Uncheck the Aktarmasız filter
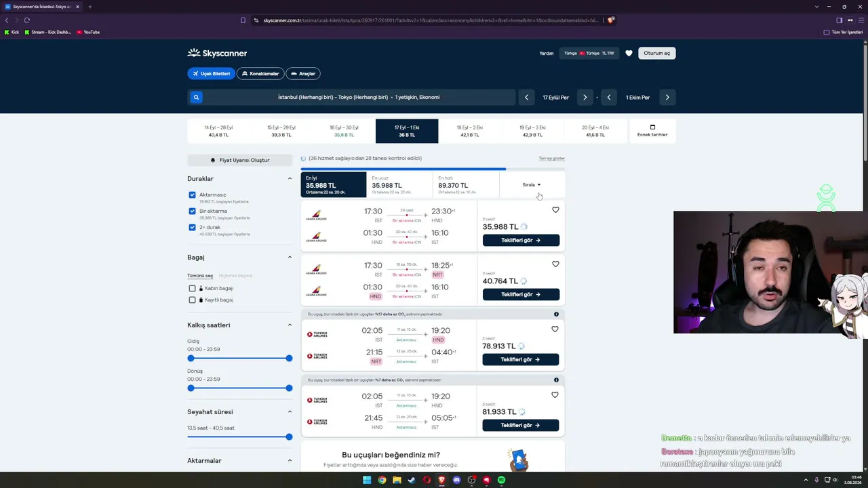The height and width of the screenshot is (488, 868). (192, 195)
